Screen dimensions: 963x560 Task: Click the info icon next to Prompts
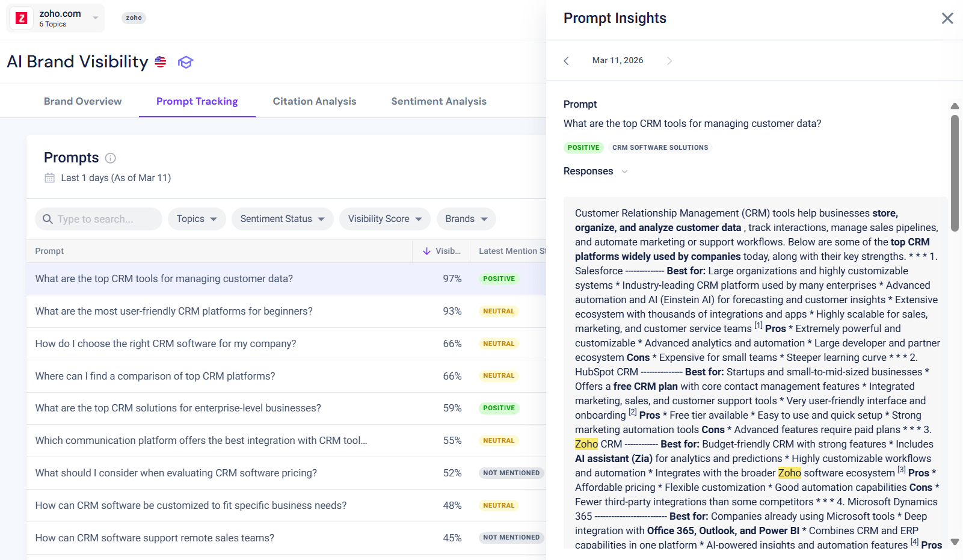tap(111, 158)
